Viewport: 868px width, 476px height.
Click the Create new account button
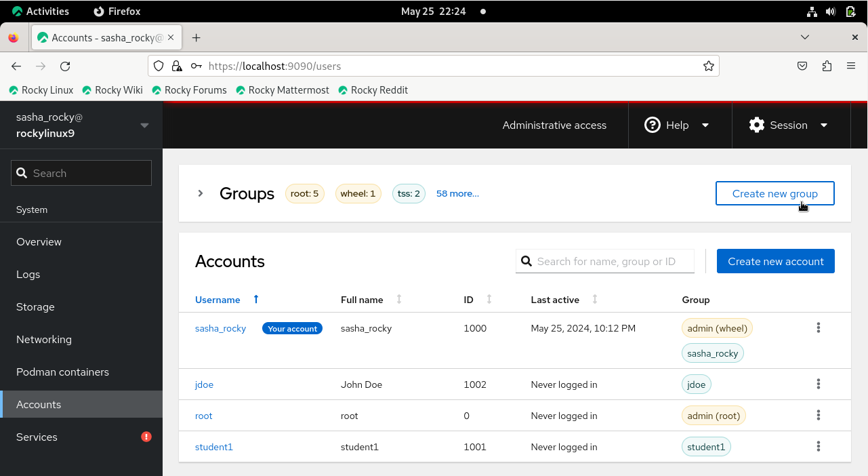coord(775,261)
